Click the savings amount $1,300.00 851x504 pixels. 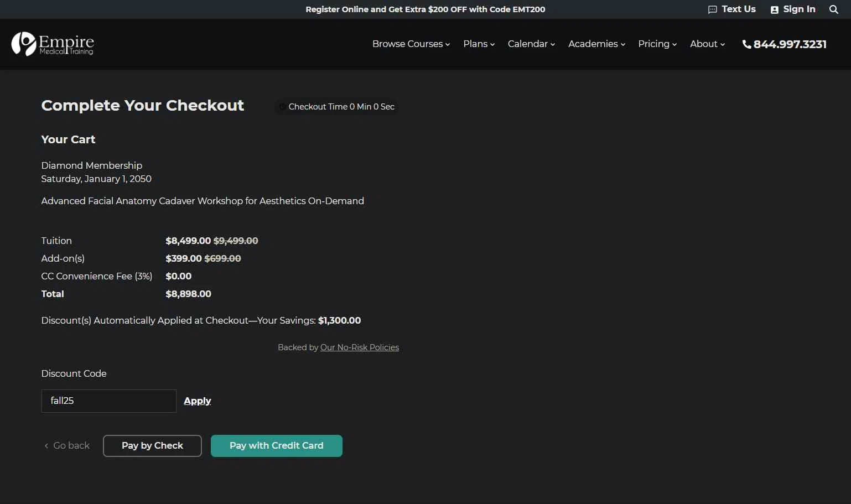(340, 320)
